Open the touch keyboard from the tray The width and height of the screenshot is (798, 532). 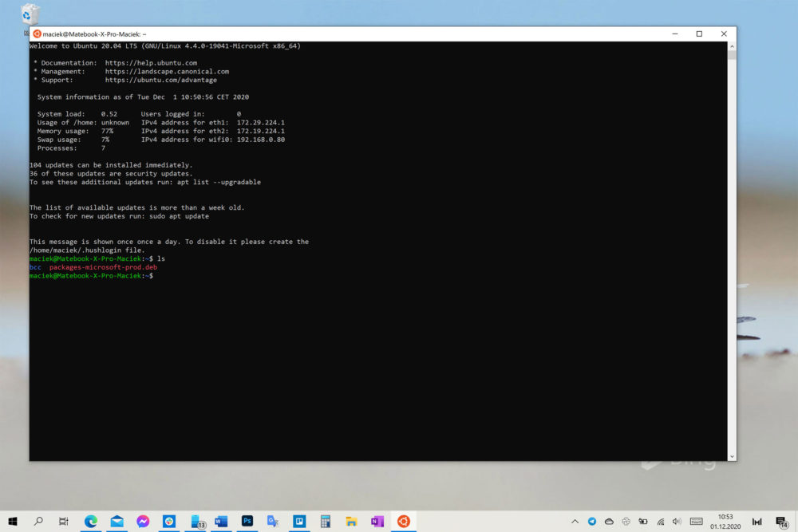[696, 522]
